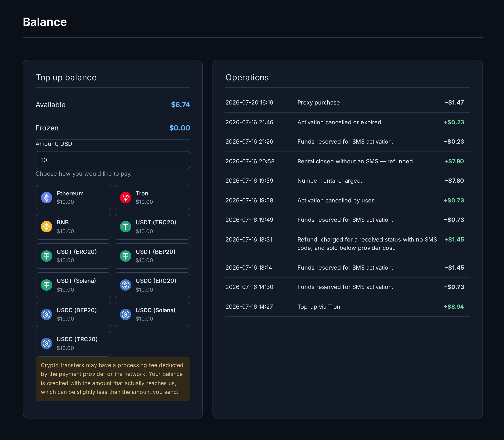Click 'Rental closed without an SMS — refunded.'
Viewport: 504px width, 440px height.
pyautogui.click(x=356, y=161)
